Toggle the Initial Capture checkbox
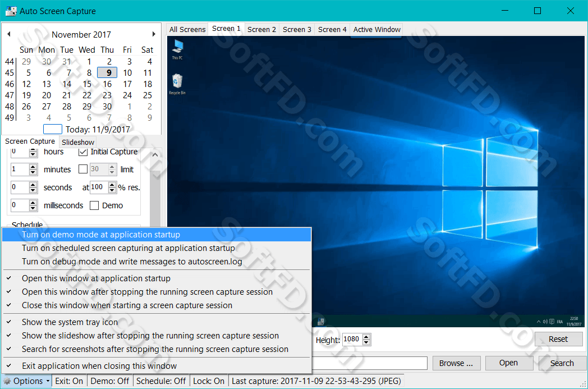This screenshot has width=588, height=389. [83, 152]
